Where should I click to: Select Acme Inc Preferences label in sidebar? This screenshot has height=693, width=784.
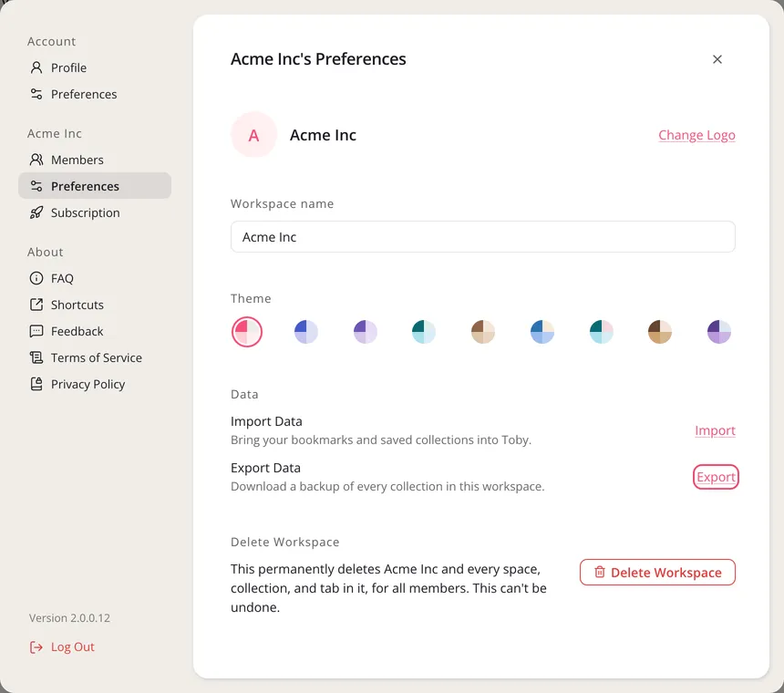click(x=85, y=186)
